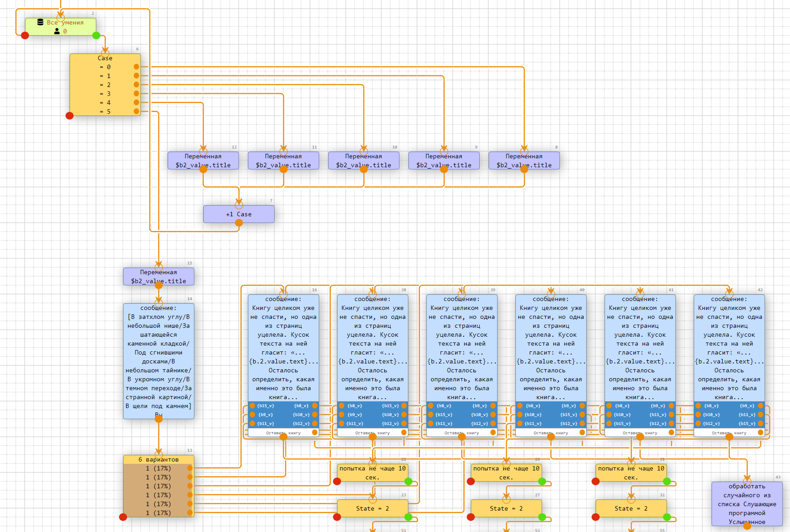Select the '{b15_v}' answer in message node 16
This screenshot has height=532, width=790.
[x=266, y=406]
